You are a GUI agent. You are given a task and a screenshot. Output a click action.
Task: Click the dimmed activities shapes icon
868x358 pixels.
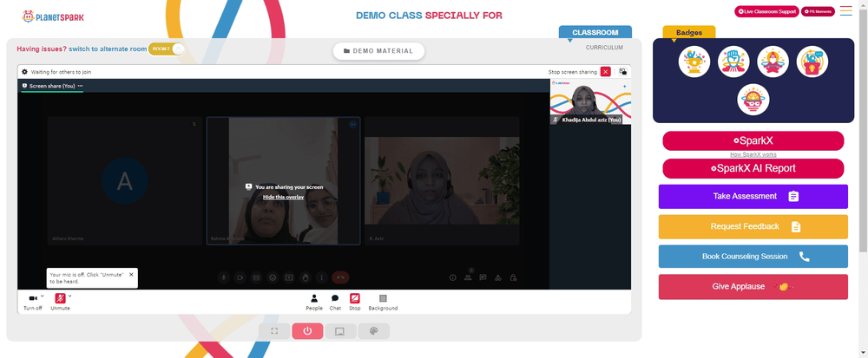point(498,277)
